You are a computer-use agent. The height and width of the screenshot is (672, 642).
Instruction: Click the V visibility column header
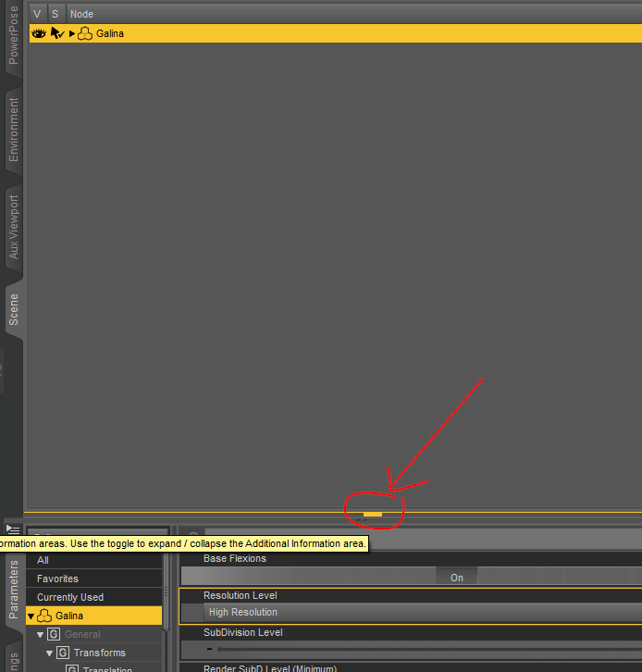[37, 14]
